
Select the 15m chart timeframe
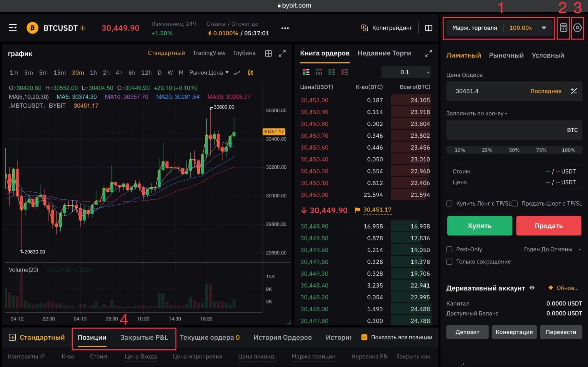59,73
